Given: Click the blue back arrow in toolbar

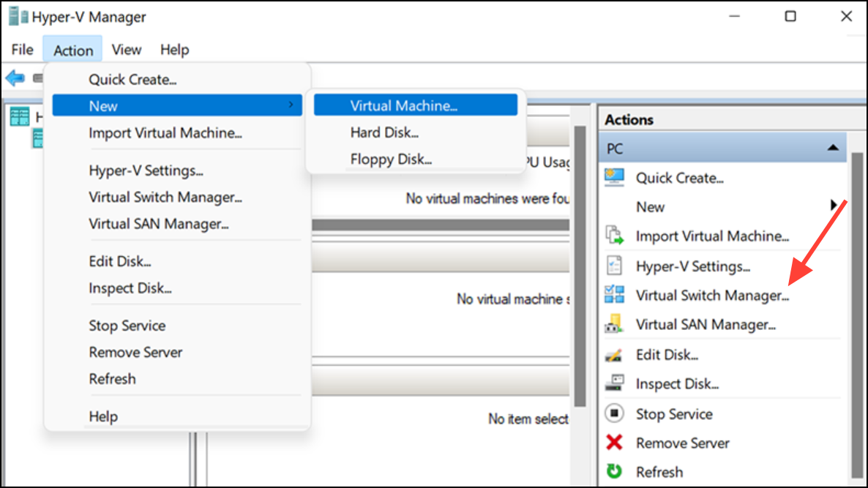Looking at the screenshot, I should point(15,78).
